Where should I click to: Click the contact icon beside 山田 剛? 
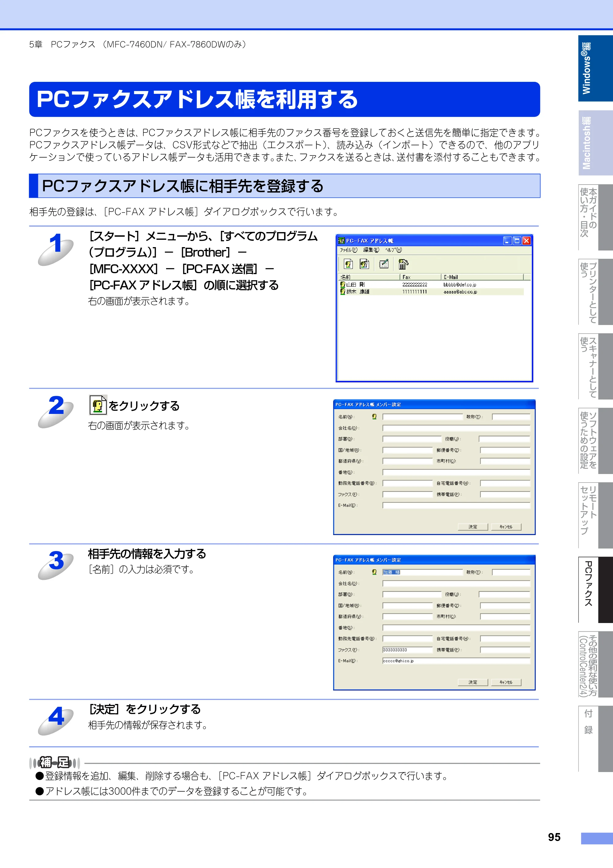(342, 284)
